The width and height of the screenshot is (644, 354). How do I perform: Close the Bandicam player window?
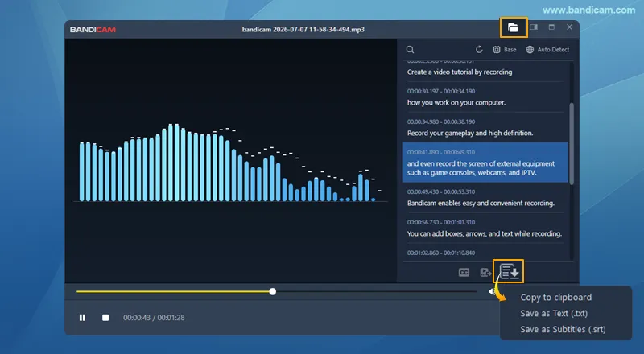pyautogui.click(x=569, y=27)
